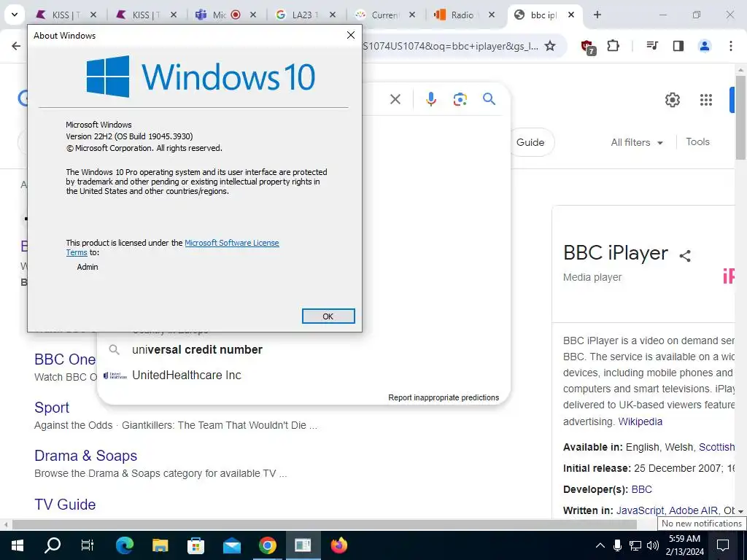Screen dimensions: 747x560
Task: Open the Windows Start menu
Action: [18, 545]
